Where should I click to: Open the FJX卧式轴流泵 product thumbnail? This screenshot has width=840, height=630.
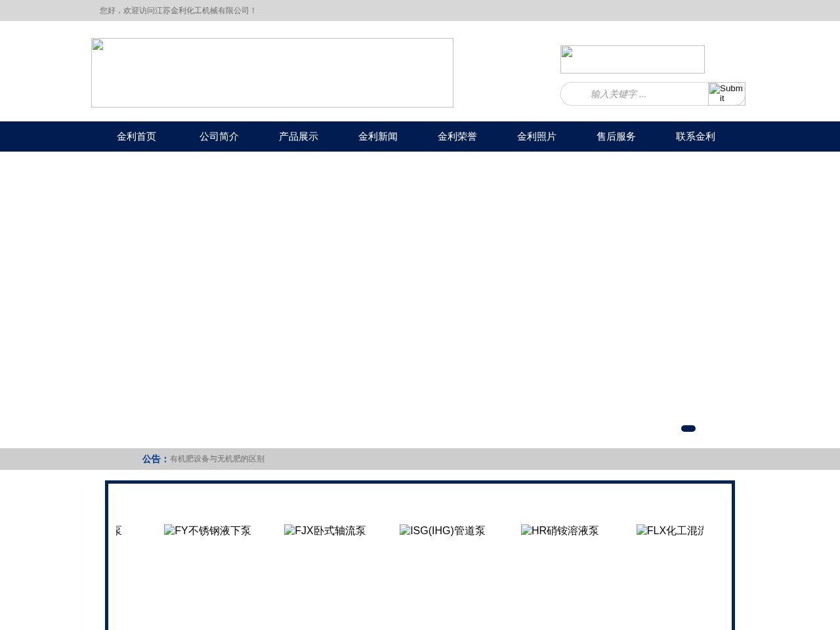coord(325,531)
